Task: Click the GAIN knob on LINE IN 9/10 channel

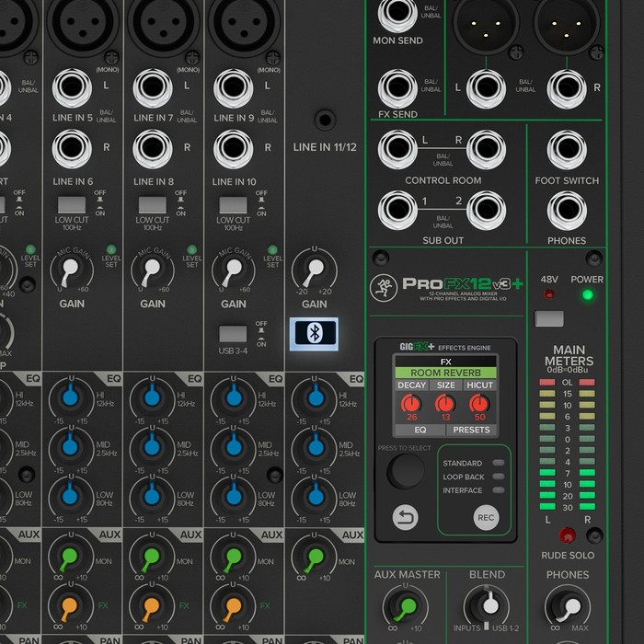Action: [x=233, y=270]
